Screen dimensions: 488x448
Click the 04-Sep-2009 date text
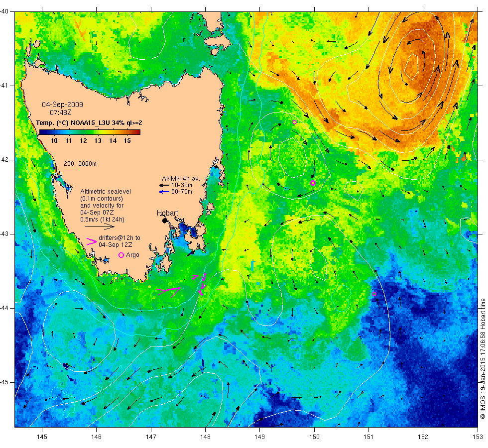tap(63, 105)
